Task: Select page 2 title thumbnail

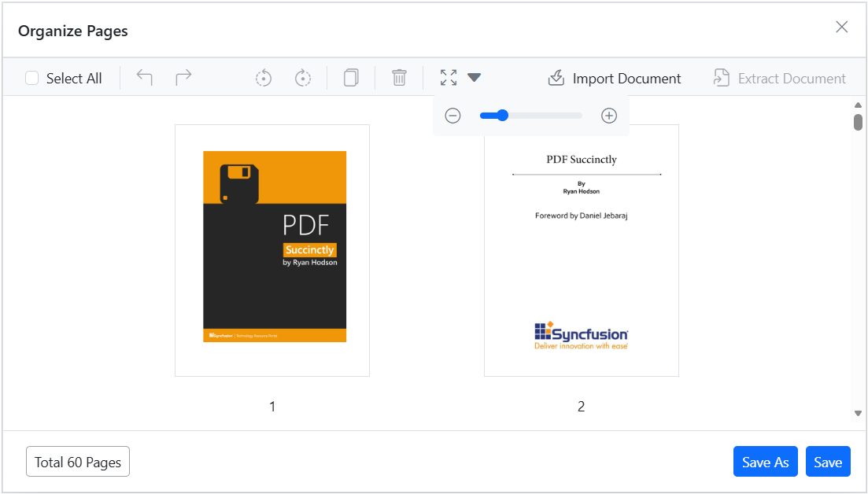Action: coord(582,251)
